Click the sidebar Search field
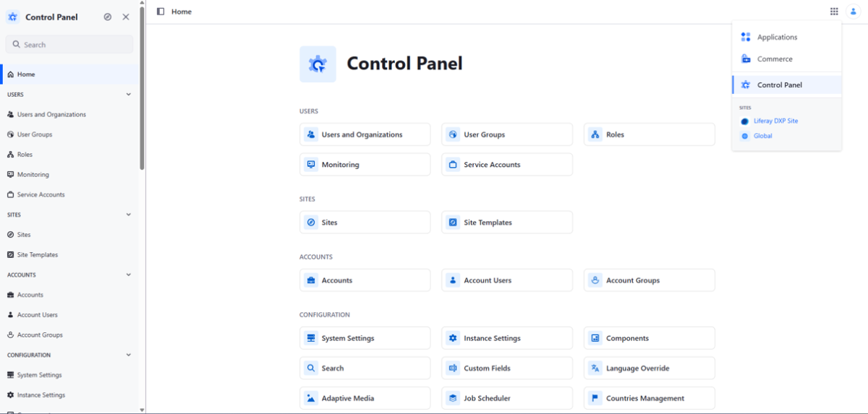Image resolution: width=868 pixels, height=414 pixels. (69, 45)
